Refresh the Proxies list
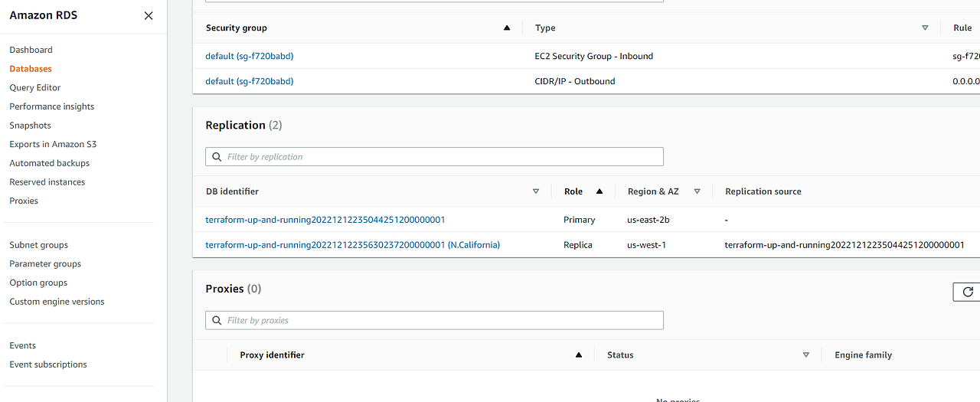The height and width of the screenshot is (402, 980). (x=968, y=292)
